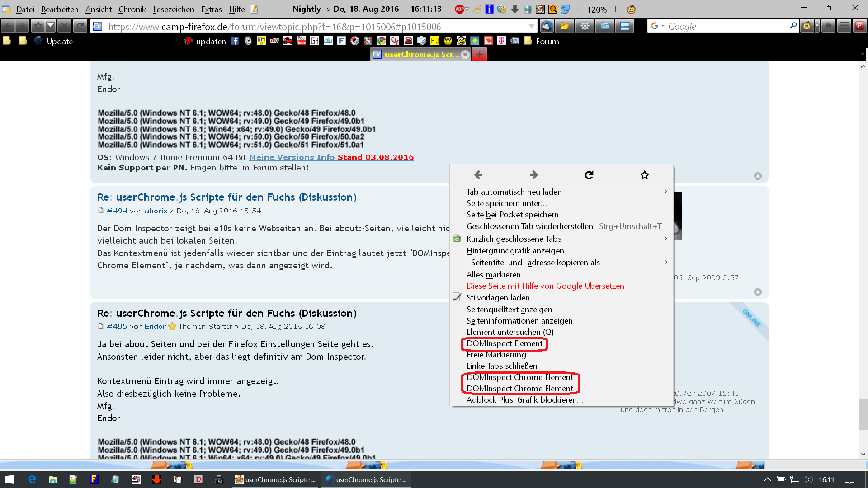Reload page via context menu reload icon
This screenshot has width=868, height=488.
click(589, 175)
